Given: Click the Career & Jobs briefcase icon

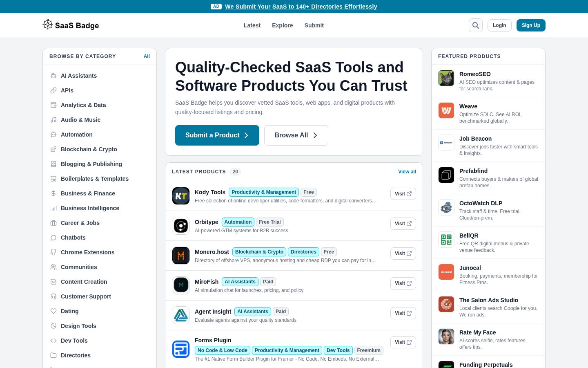Looking at the screenshot, I should coord(53,223).
